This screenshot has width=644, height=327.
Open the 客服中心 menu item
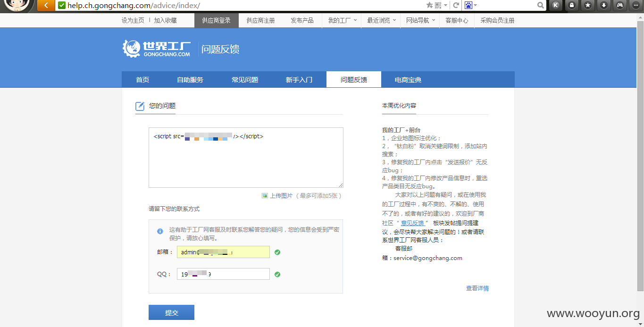click(457, 20)
